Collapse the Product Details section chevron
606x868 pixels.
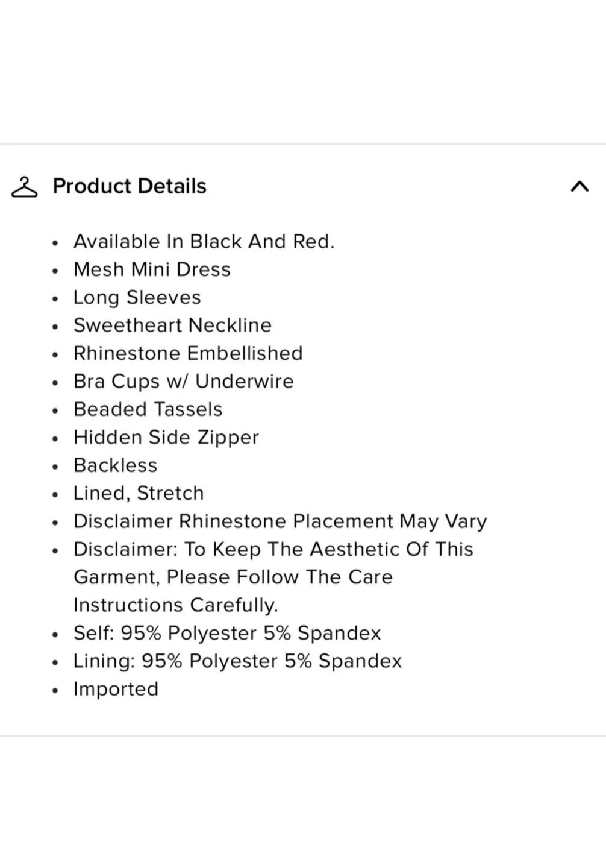click(x=579, y=187)
